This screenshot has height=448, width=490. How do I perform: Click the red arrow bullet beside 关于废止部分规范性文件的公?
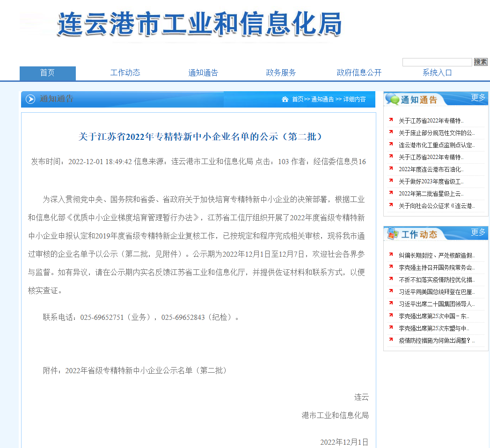391,132
